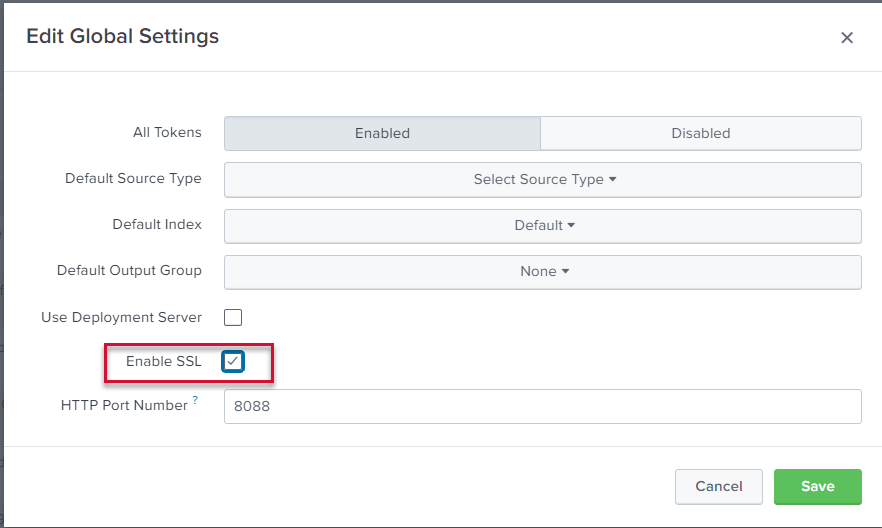Cancel the global settings changes
This screenshot has width=882, height=528.
click(x=718, y=487)
